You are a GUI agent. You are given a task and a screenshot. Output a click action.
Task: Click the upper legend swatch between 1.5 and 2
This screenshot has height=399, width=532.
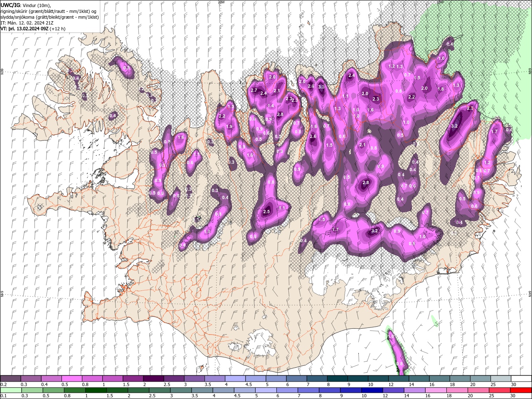coord(133,379)
